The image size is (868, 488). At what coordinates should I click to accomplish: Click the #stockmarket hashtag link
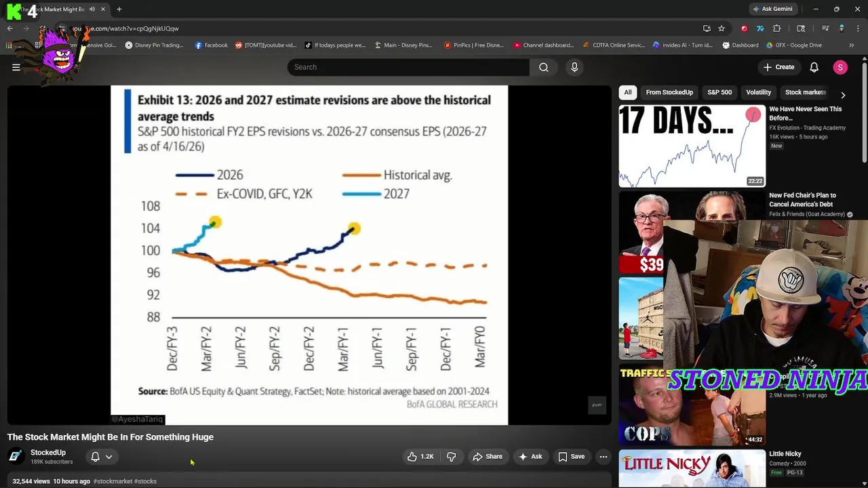[x=113, y=481]
